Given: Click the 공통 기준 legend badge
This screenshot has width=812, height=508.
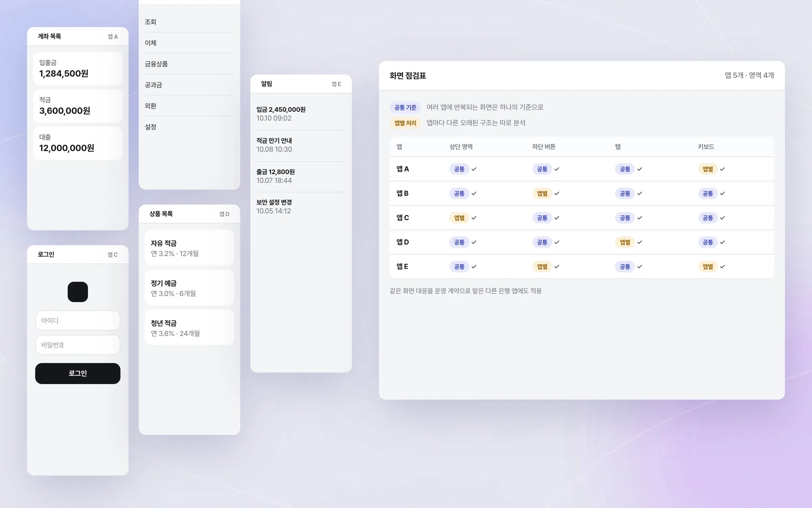Looking at the screenshot, I should pyautogui.click(x=405, y=107).
